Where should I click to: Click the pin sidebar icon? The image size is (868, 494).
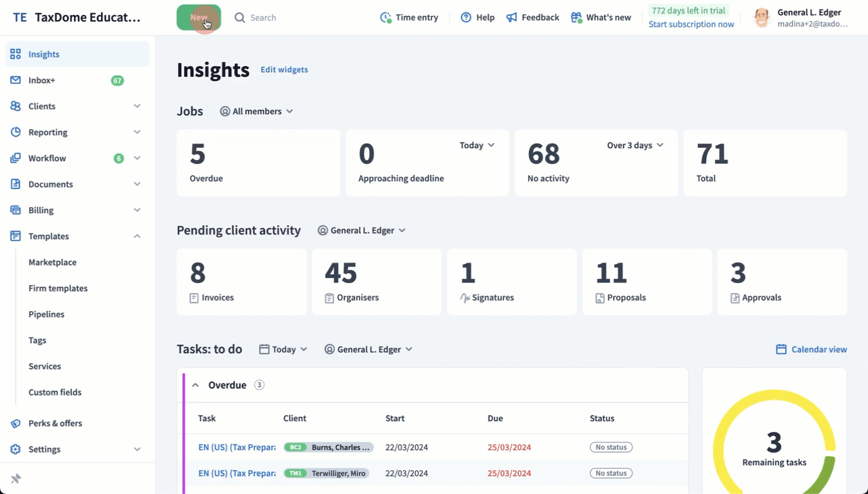pos(16,479)
